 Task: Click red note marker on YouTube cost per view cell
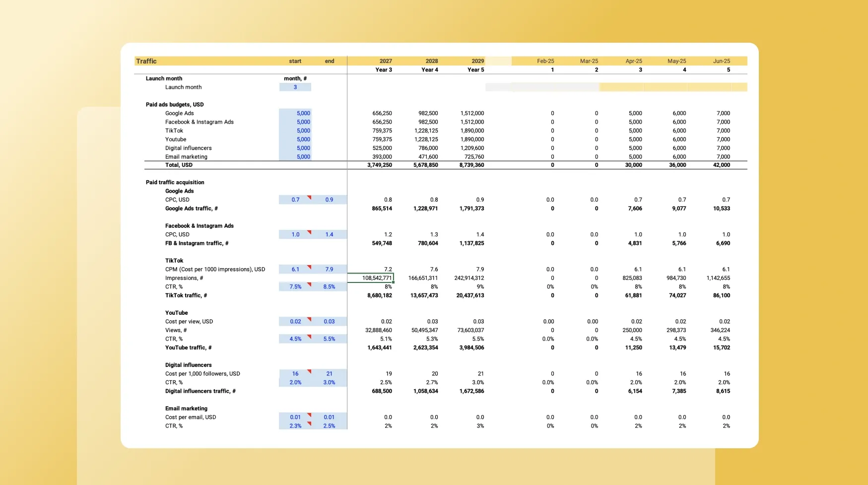[309, 319]
